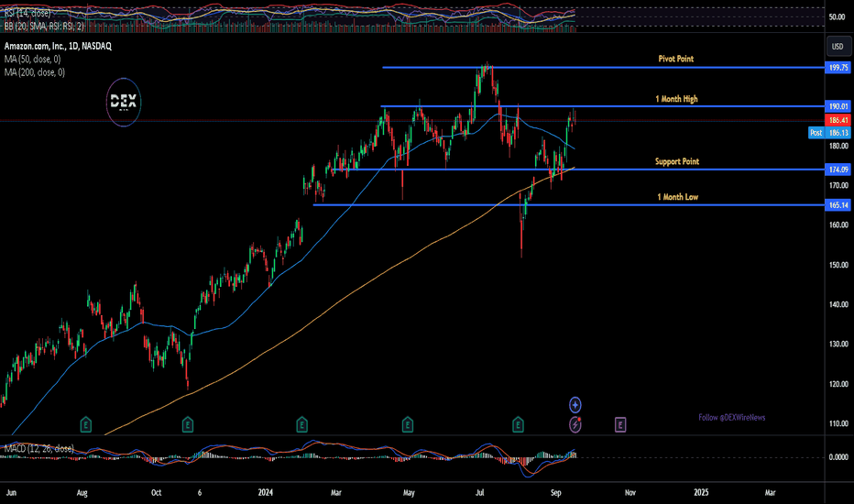Click the Nov label on time axis
The height and width of the screenshot is (504, 854).
click(x=630, y=493)
